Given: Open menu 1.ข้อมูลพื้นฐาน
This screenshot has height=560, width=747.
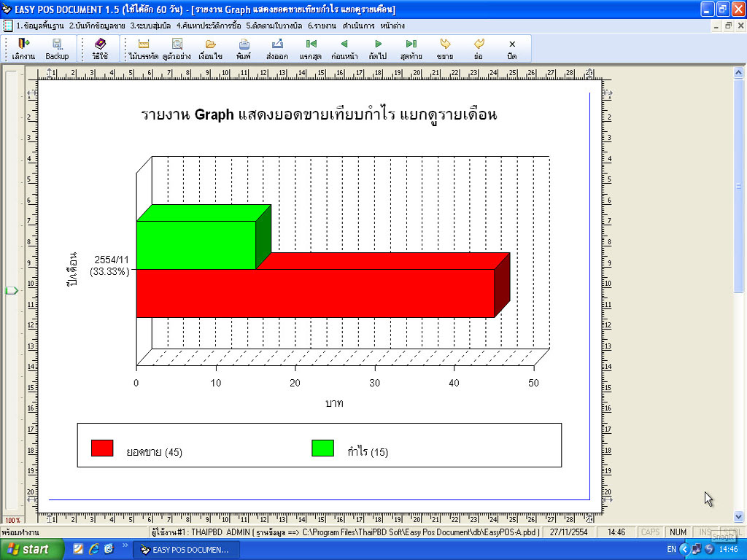Looking at the screenshot, I should (40, 26).
